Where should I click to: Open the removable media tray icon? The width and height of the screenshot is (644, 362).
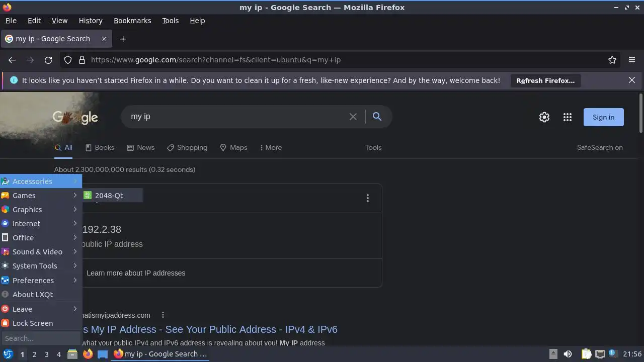553,354
